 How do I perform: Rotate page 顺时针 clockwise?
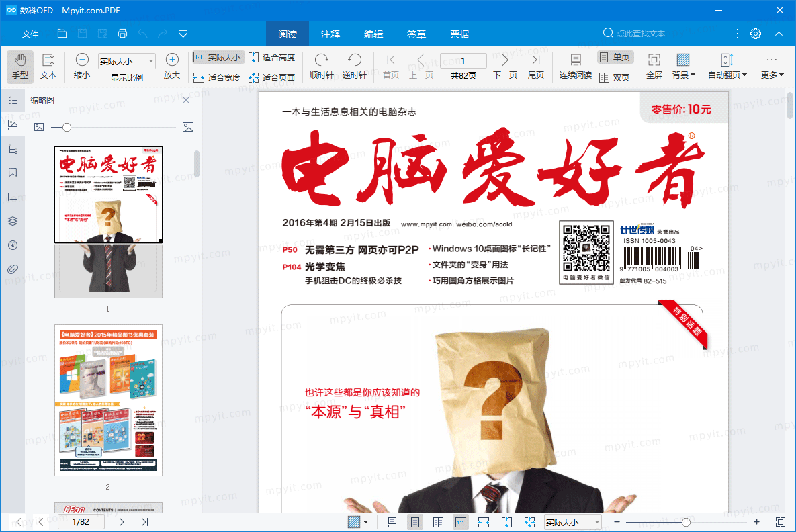(321, 66)
